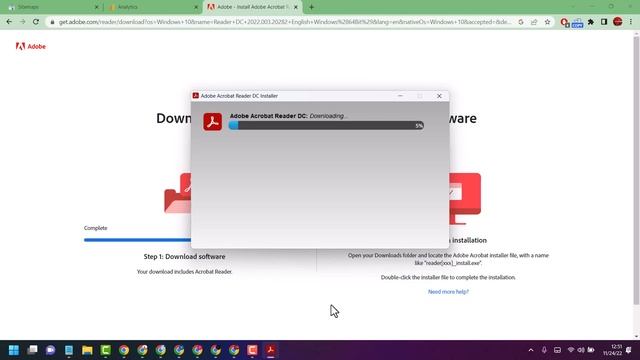Click 'Your download includes Acrobat Reader.' text
Viewport: 640px width, 360px height.
click(184, 271)
